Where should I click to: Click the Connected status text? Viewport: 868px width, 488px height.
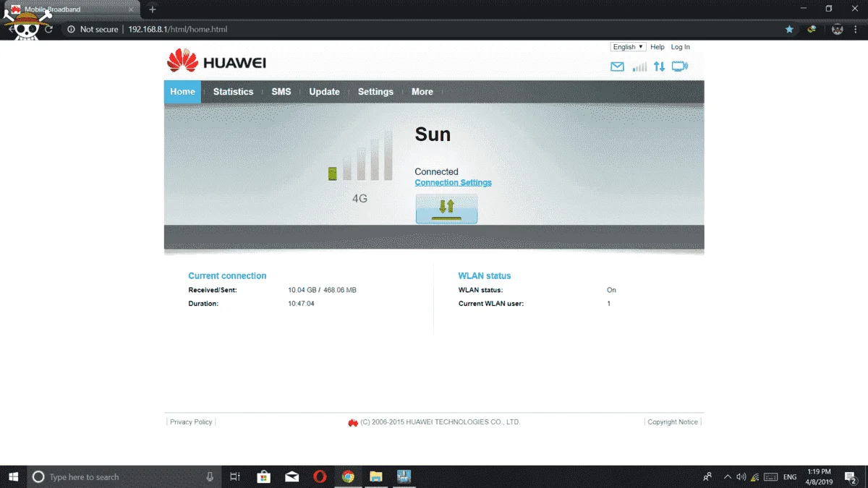[436, 172]
